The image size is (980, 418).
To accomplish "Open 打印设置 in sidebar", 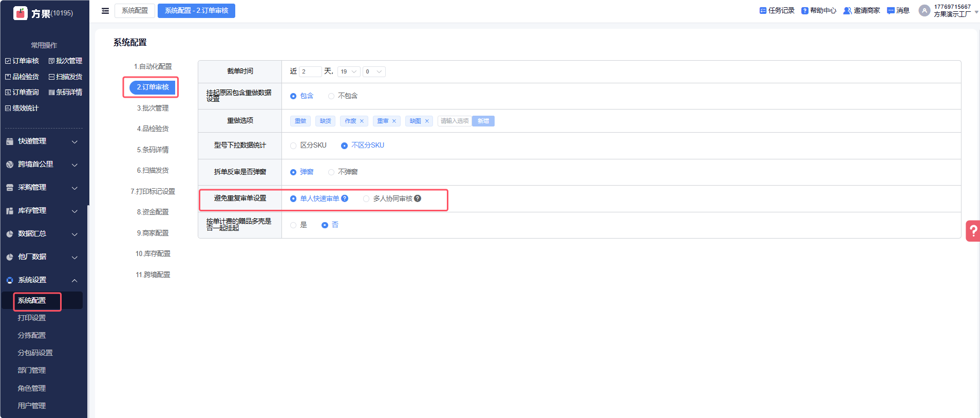I will point(32,318).
